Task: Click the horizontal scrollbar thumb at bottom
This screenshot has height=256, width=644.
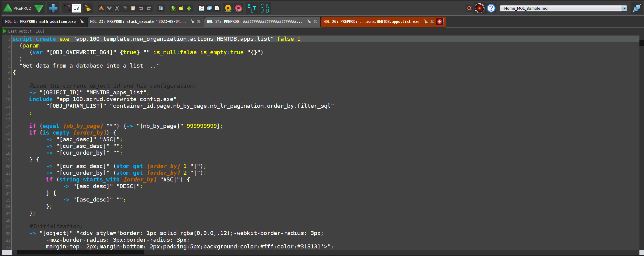Action: tap(80, 252)
